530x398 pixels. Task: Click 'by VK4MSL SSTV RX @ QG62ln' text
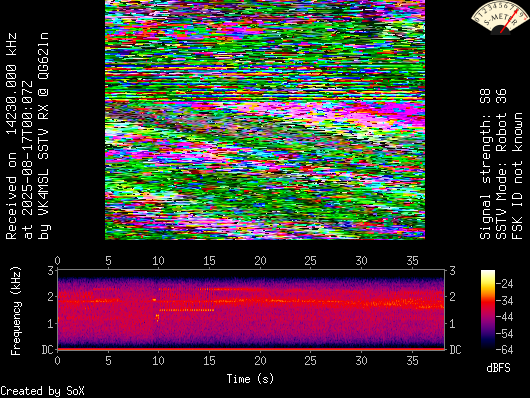[43, 136]
